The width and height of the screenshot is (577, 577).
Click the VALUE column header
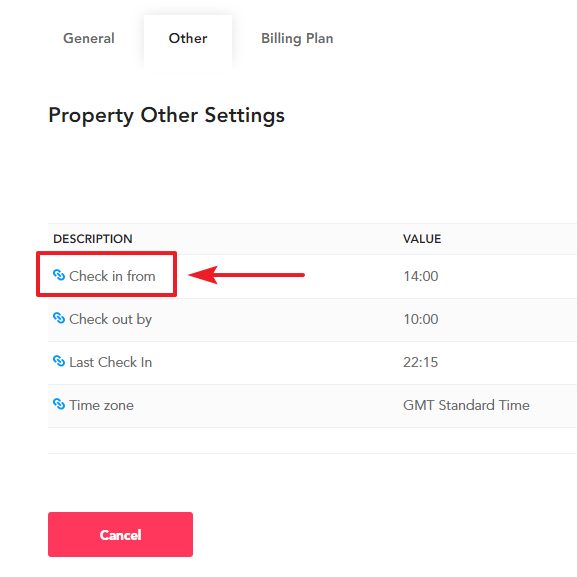(422, 239)
